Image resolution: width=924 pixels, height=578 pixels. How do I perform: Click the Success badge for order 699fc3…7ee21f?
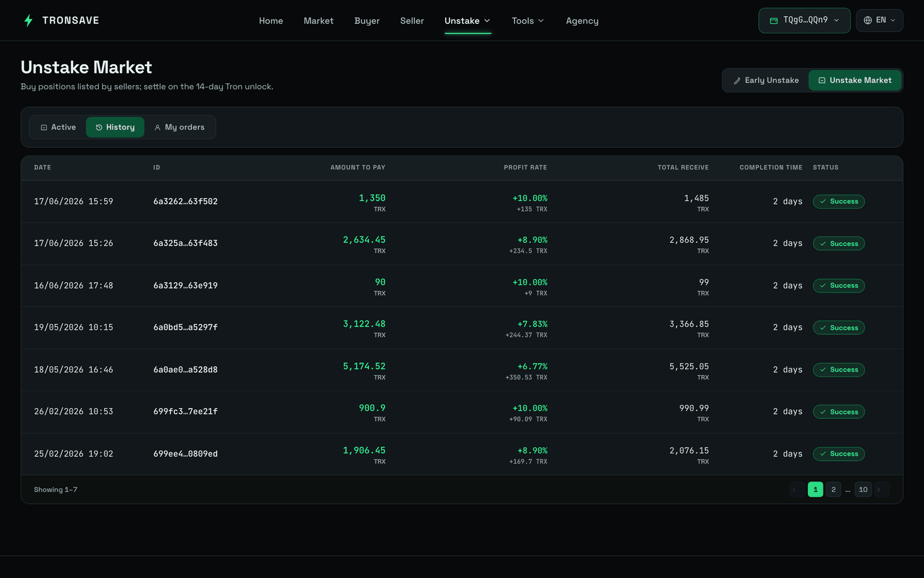839,412
